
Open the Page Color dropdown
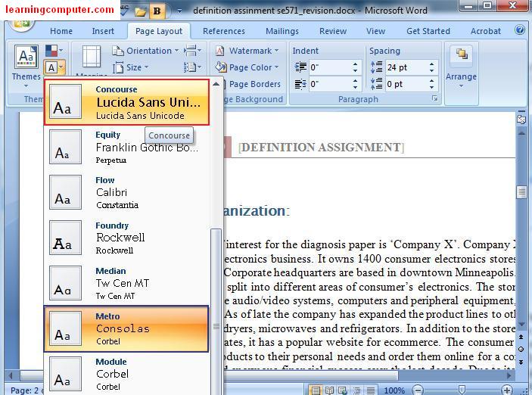pyautogui.click(x=247, y=67)
